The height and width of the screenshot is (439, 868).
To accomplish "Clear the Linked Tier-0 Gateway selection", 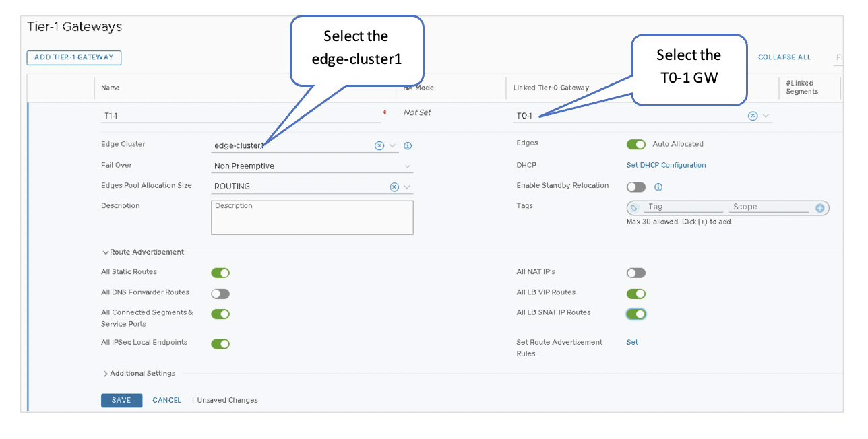I will [752, 116].
